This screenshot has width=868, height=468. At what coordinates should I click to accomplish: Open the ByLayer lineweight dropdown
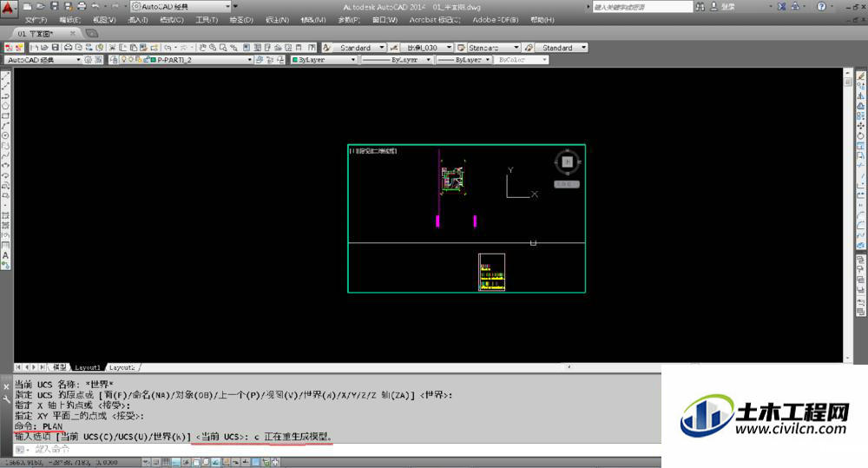(x=464, y=60)
